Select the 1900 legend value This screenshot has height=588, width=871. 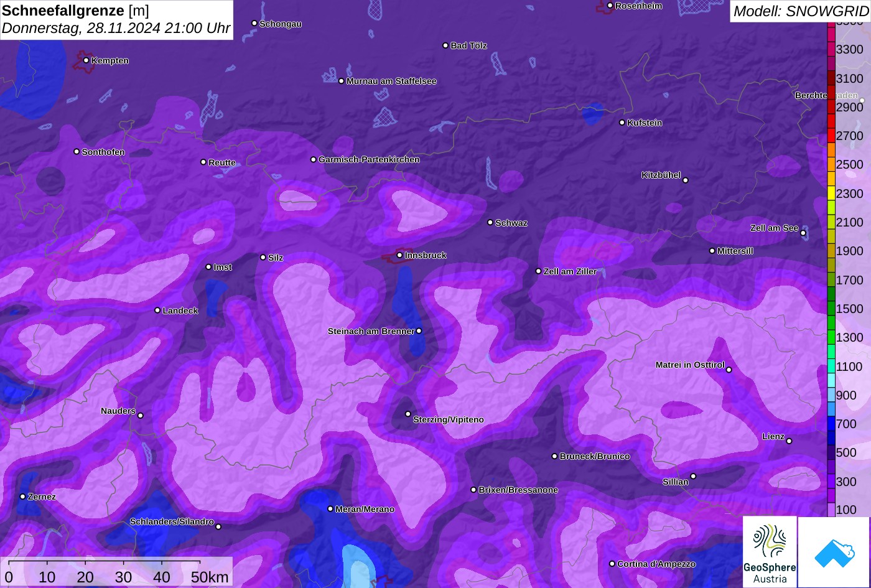coord(850,251)
